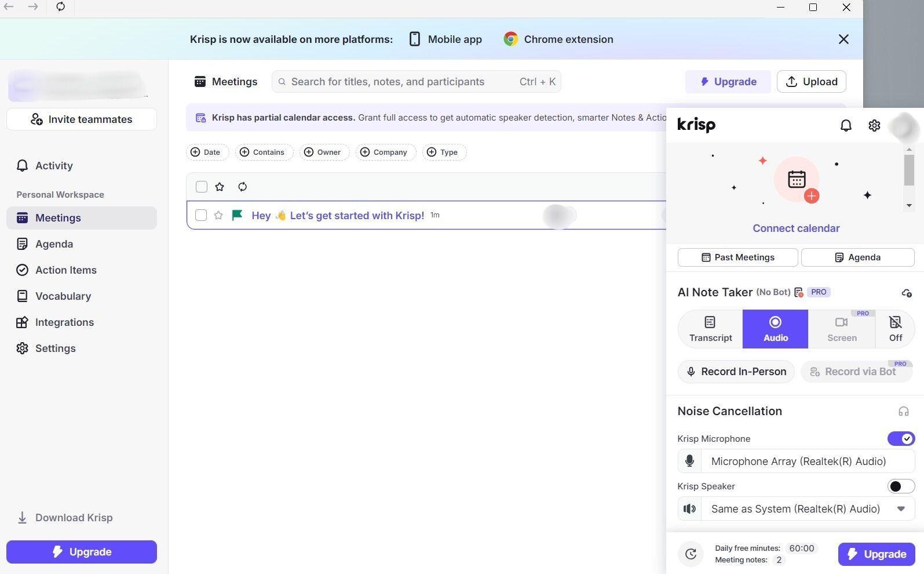Click the top bar Upgrade button
924x574 pixels.
[x=728, y=82]
